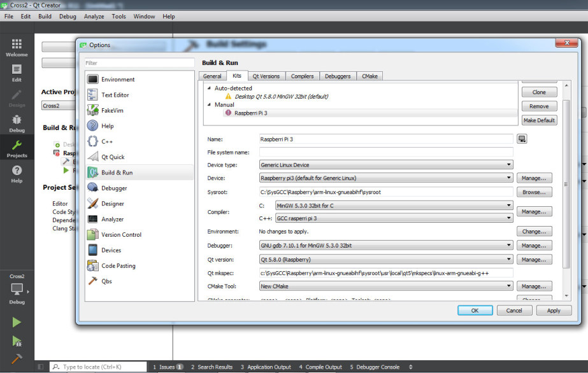Switch to General tab
The width and height of the screenshot is (588, 373).
pos(212,76)
